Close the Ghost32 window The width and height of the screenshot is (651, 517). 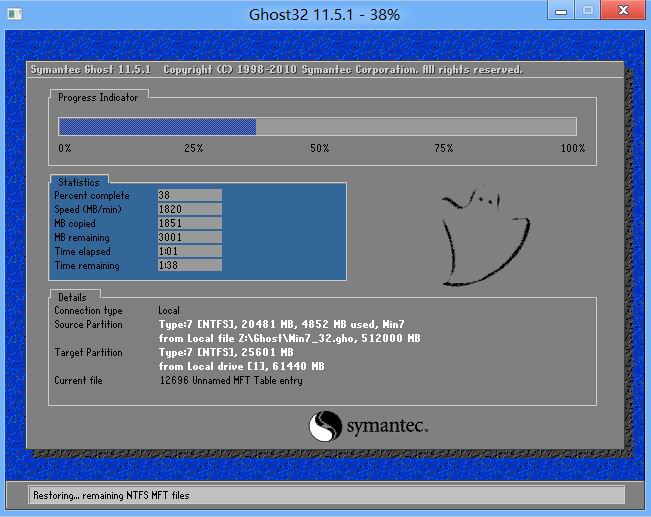[621, 12]
